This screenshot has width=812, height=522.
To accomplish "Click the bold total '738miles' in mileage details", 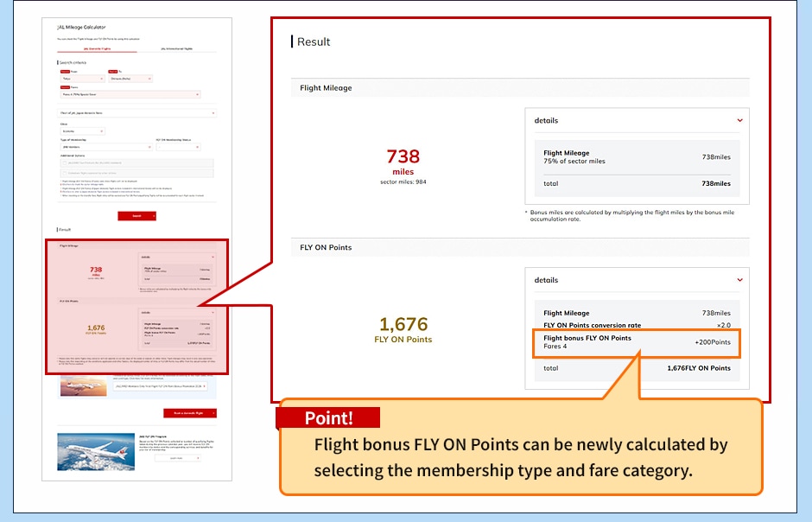I will (715, 183).
